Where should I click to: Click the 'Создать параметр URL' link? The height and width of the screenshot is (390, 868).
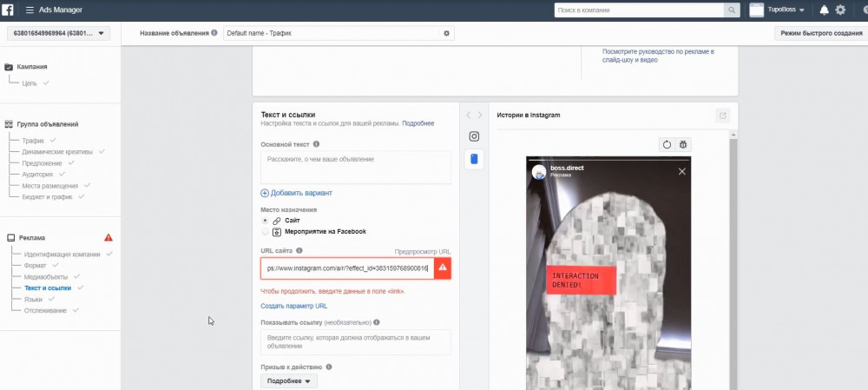pos(293,306)
